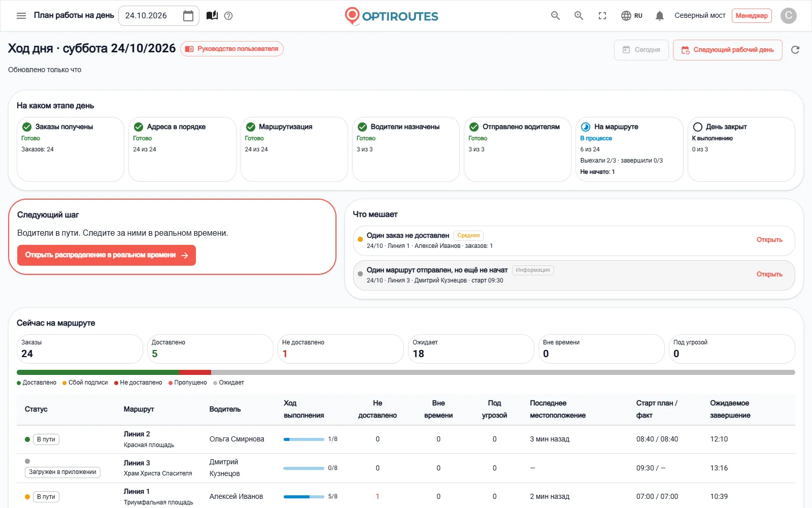
Task: Click Линия 2 progress bar 1/8
Action: click(x=303, y=439)
